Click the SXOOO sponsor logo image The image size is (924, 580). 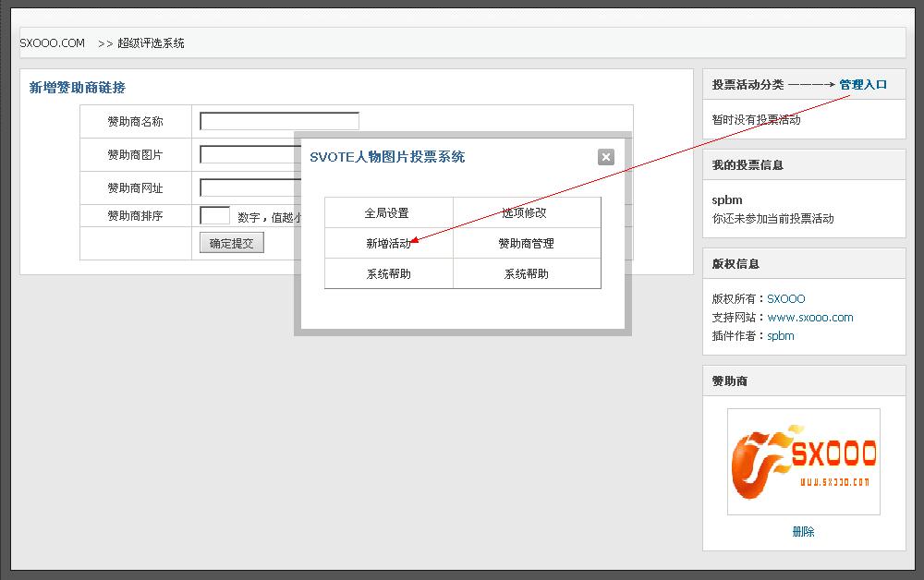coord(803,461)
